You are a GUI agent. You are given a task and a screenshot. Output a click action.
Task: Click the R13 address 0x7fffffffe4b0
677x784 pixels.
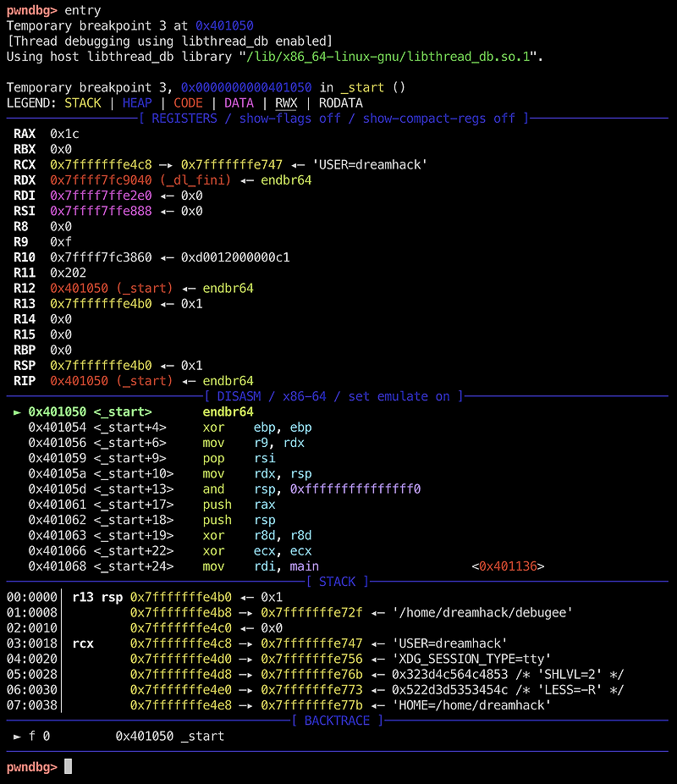point(101,304)
